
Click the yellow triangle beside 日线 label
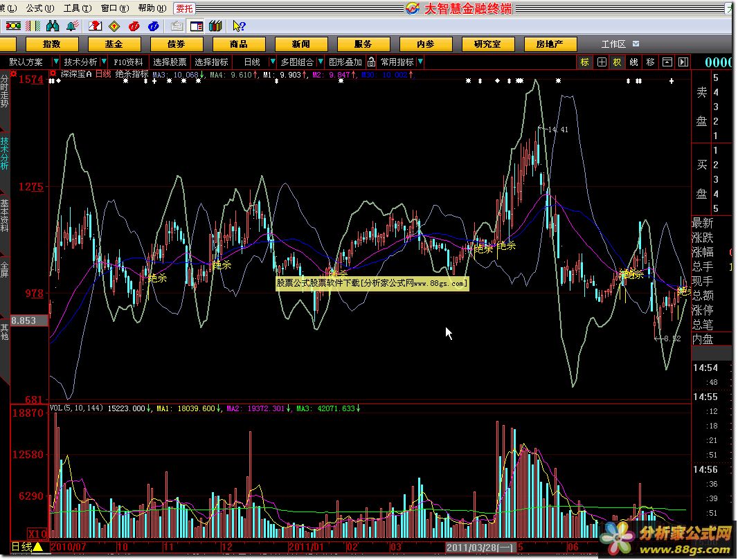[38, 547]
